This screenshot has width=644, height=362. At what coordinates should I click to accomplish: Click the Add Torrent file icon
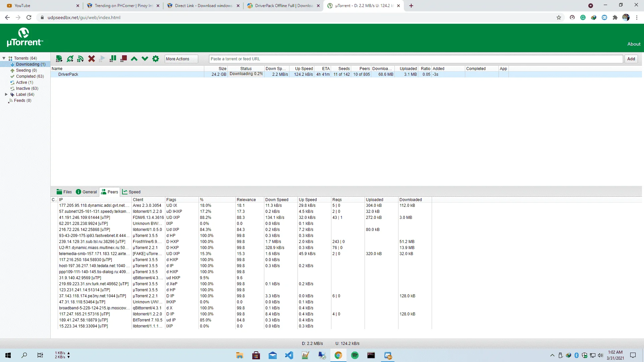click(59, 59)
